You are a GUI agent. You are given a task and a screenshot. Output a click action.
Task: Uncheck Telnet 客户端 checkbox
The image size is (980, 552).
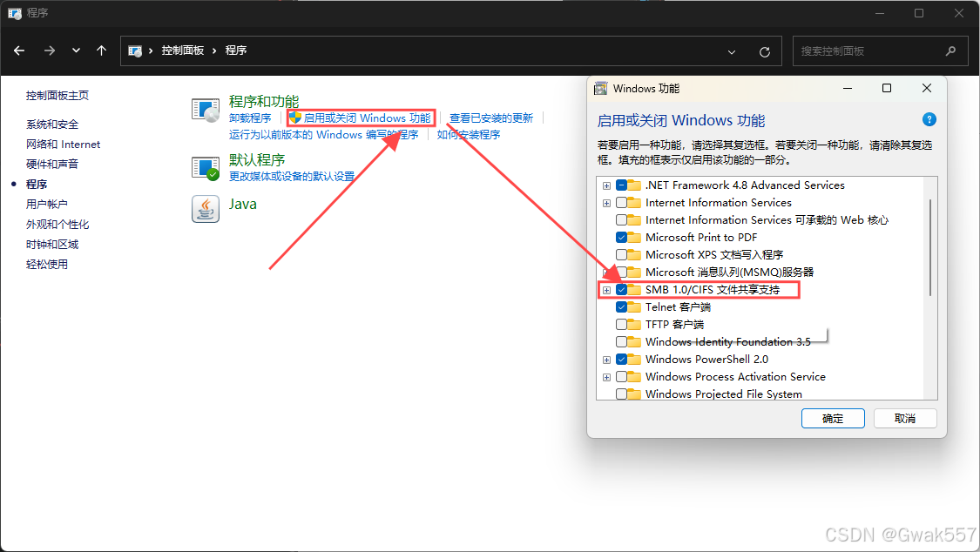tap(621, 307)
